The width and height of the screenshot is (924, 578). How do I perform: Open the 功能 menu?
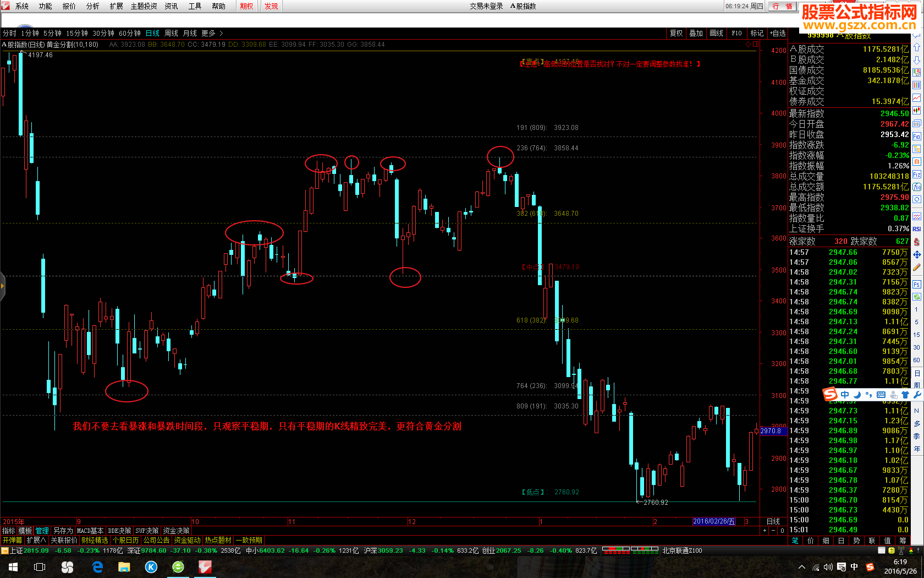(x=46, y=6)
